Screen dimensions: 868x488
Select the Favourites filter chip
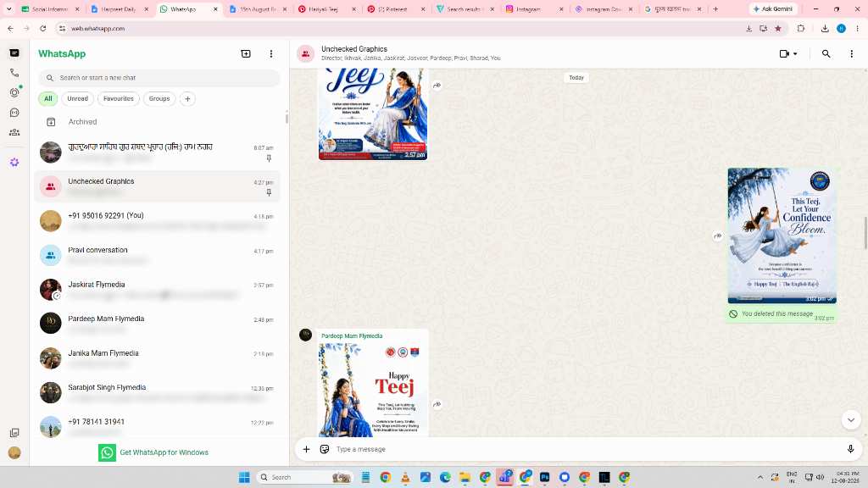(119, 98)
